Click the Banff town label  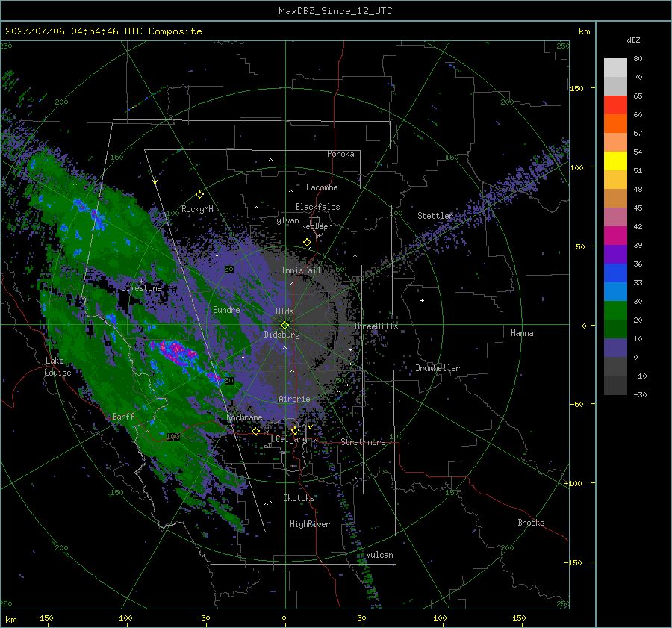click(123, 416)
